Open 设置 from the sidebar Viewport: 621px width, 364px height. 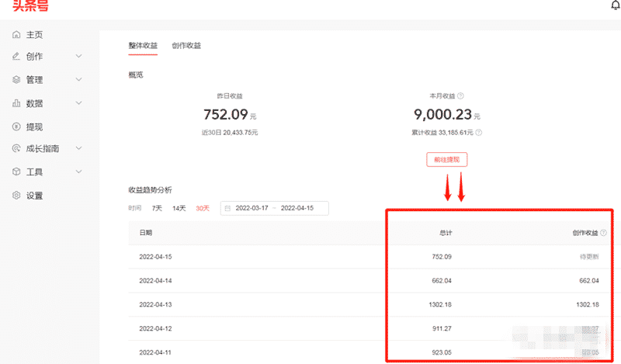point(34,196)
